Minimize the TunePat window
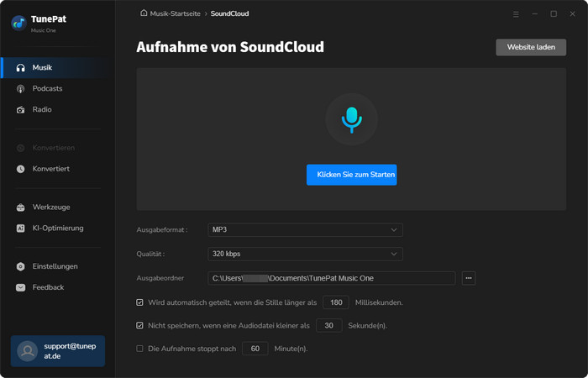Image resolution: width=588 pixels, height=378 pixels. point(535,14)
